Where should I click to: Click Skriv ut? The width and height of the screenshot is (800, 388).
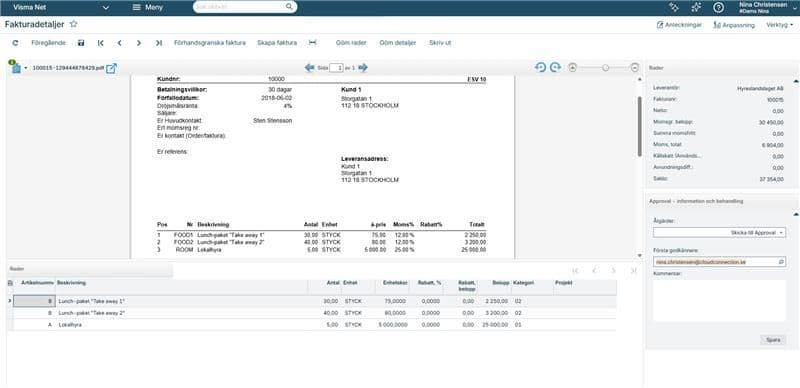click(440, 43)
